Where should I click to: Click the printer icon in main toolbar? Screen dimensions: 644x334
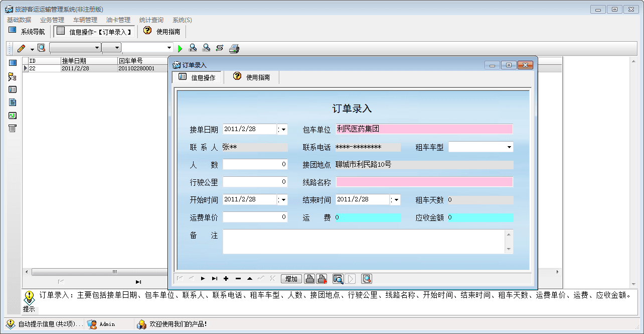[x=234, y=48]
